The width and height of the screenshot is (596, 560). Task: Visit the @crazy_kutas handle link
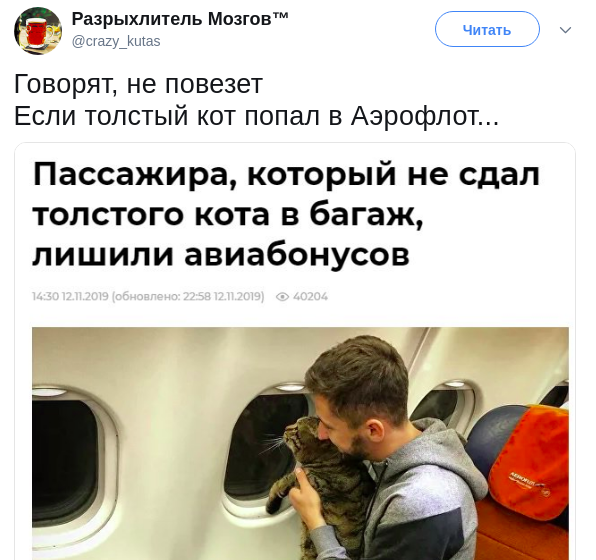pyautogui.click(x=116, y=41)
